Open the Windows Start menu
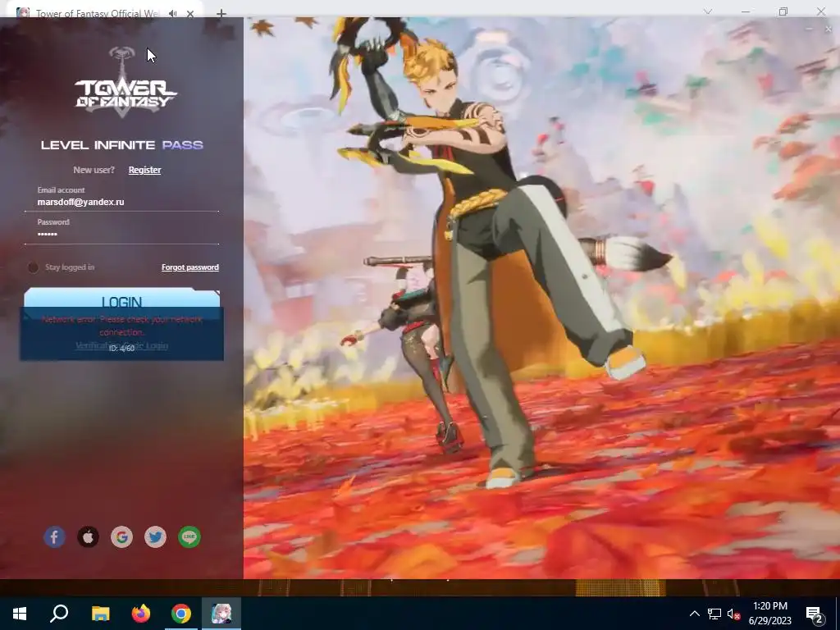The image size is (840, 630). tap(20, 614)
